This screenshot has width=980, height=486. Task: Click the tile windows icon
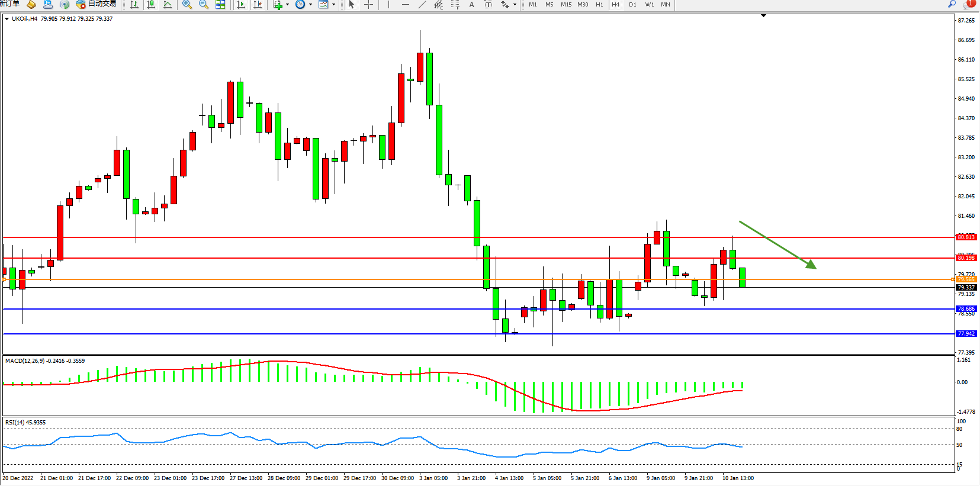[x=220, y=5]
